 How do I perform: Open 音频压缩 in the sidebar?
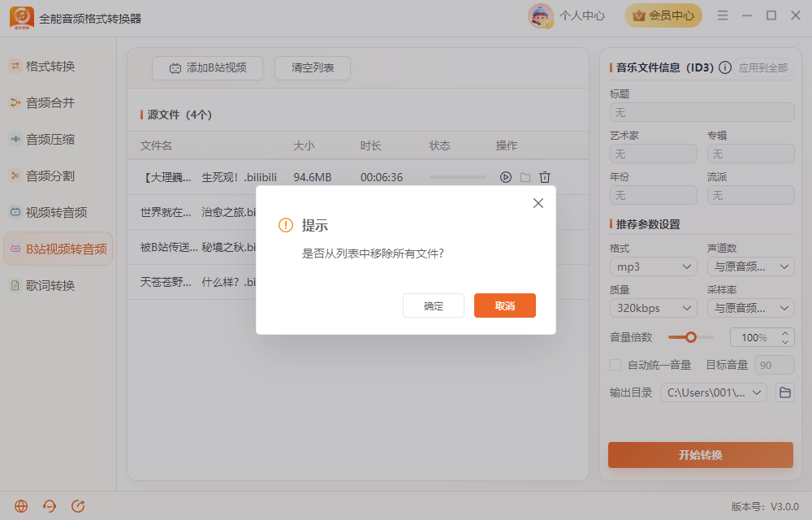coord(50,139)
